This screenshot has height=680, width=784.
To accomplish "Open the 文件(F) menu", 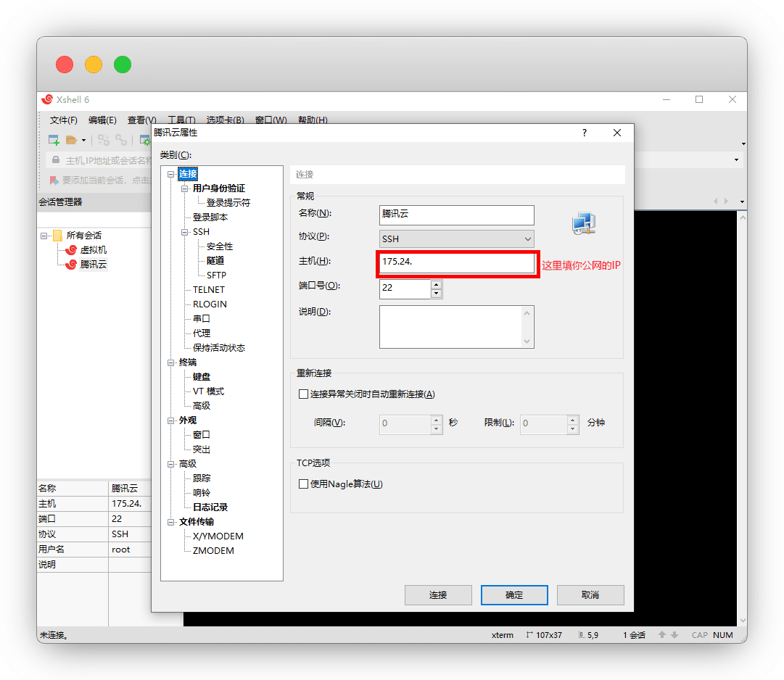I will 64,120.
